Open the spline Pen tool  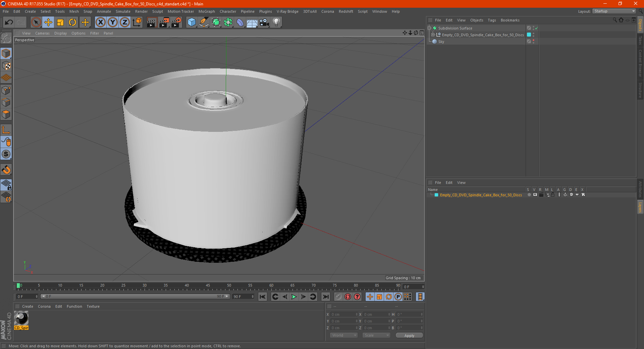[x=204, y=22]
